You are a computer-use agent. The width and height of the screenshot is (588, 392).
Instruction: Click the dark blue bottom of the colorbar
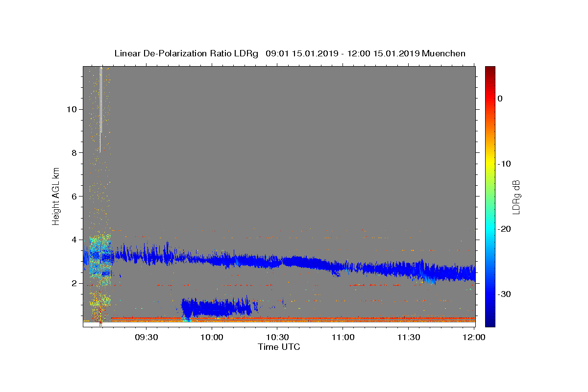pos(490,321)
